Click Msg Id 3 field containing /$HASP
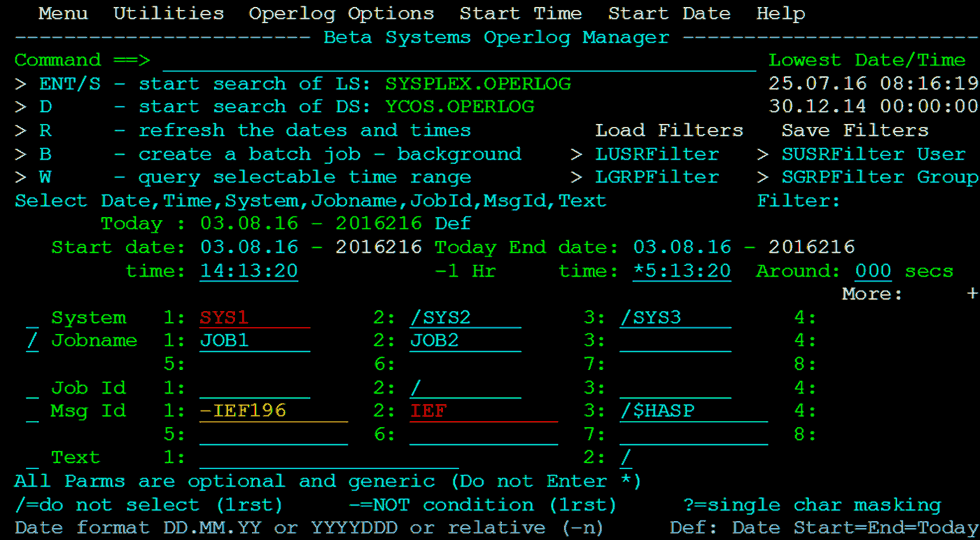Screen dimensions: 980x540 (x=694, y=411)
